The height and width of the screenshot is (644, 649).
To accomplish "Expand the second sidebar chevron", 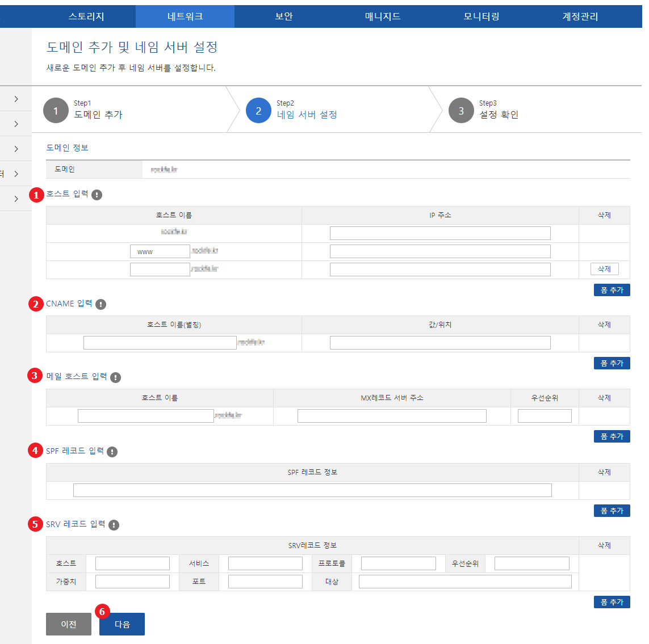I will [x=16, y=124].
